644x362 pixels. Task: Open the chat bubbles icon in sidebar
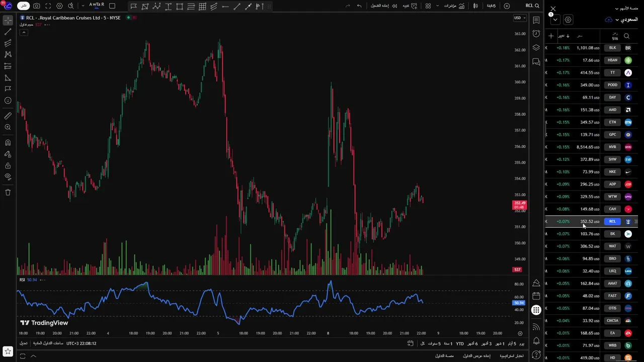tap(536, 62)
